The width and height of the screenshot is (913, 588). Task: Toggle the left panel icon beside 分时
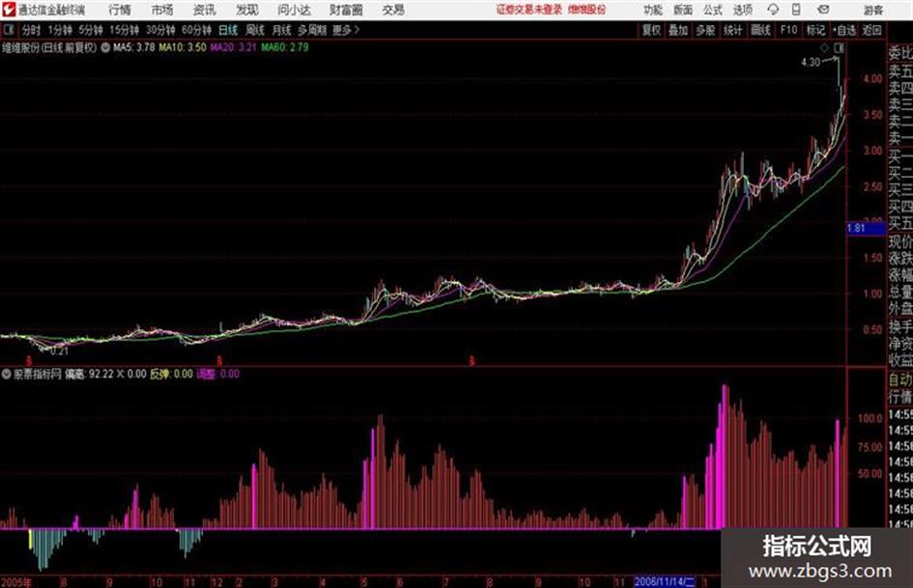8,30
